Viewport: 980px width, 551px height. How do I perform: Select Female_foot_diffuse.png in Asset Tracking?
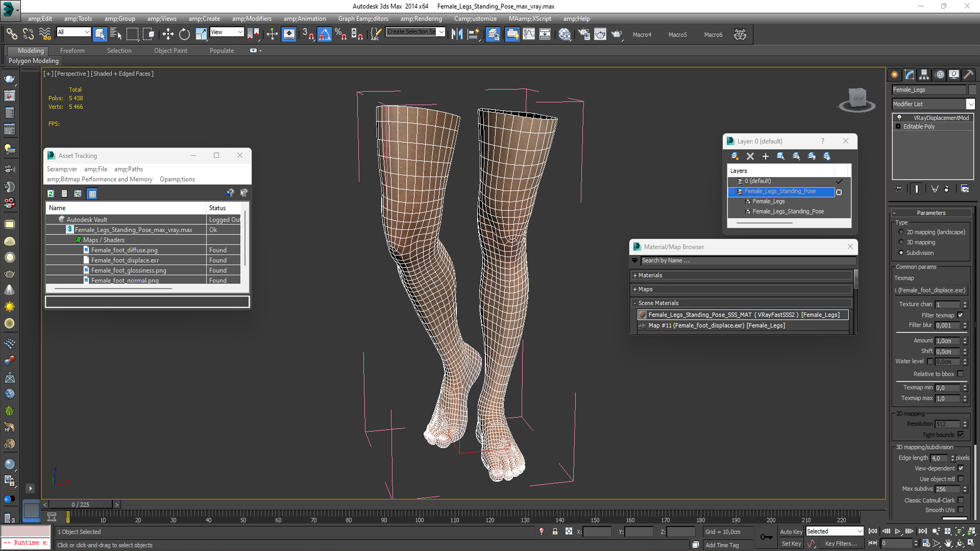(125, 250)
